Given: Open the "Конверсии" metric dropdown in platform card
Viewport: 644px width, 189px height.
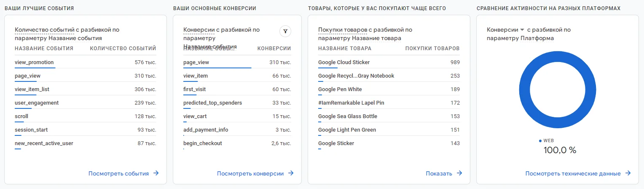Looking at the screenshot, I should [505, 30].
